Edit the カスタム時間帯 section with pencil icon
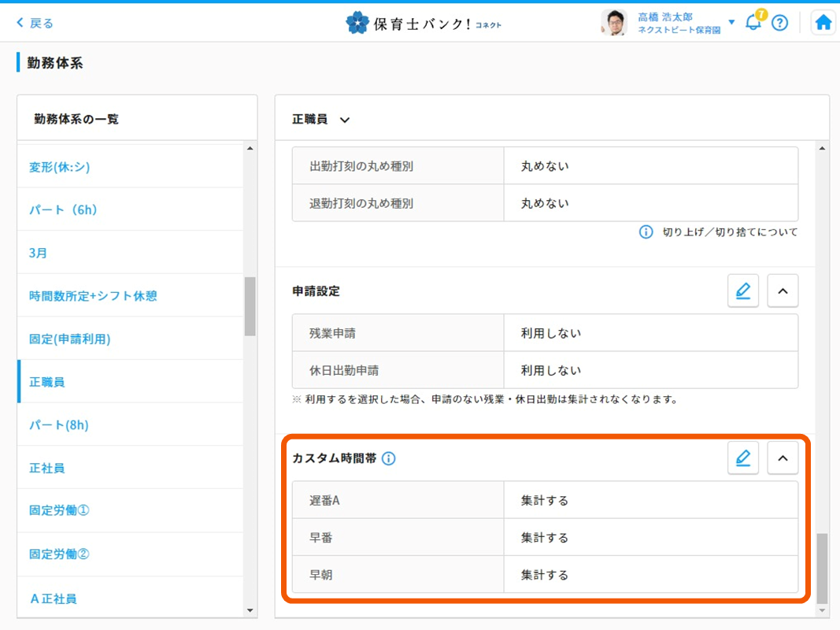Viewport: 840px width, 630px height. point(742,458)
